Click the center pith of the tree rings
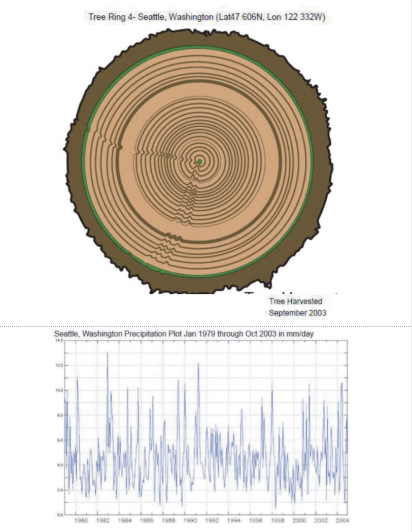 [201, 162]
